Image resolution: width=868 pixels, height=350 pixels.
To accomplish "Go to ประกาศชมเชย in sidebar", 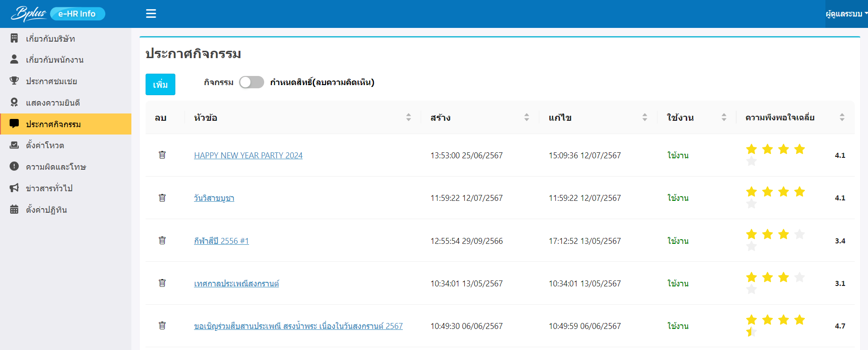I will 65,81.
